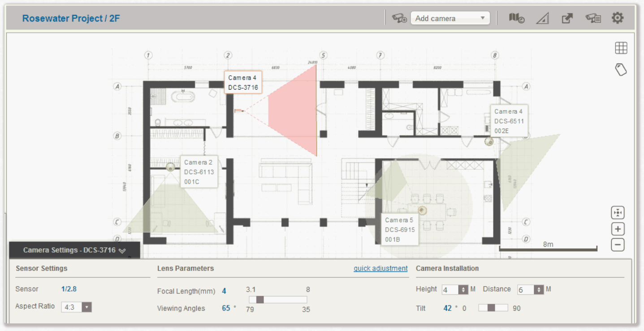Click the Distance stepper arrows

[539, 290]
